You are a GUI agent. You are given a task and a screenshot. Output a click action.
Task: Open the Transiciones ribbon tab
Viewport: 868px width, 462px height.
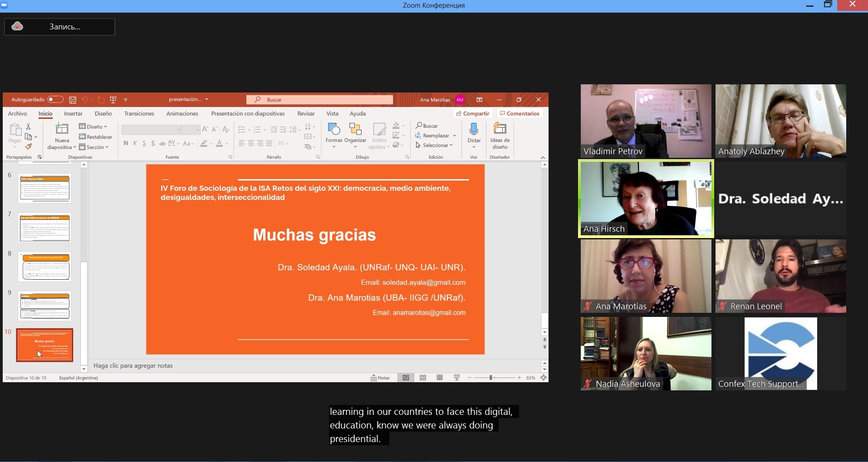[139, 114]
